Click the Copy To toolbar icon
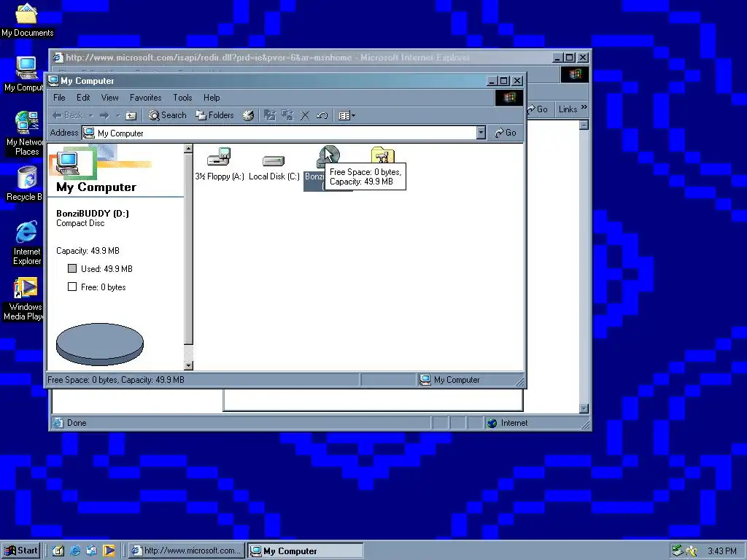 pyautogui.click(x=287, y=115)
